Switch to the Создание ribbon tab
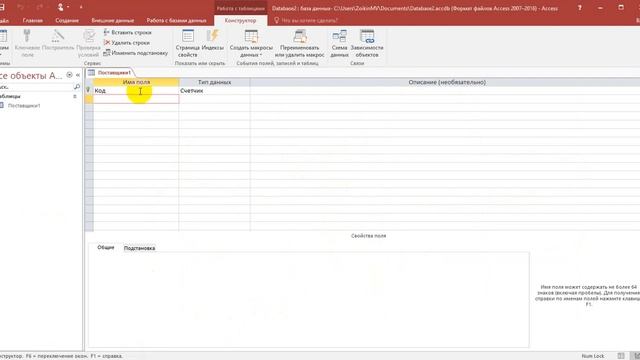The height and width of the screenshot is (360, 640). click(x=67, y=20)
